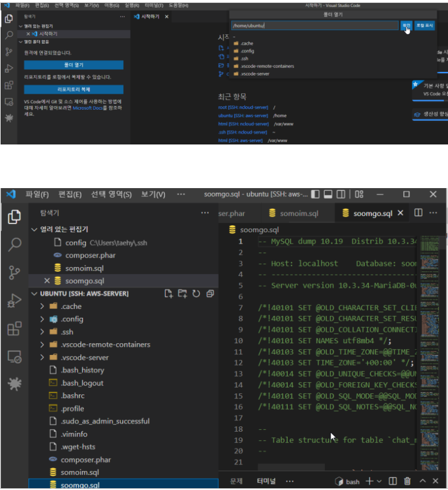This screenshot has width=448, height=490.
Task: Split the terminal panel
Action: (393, 481)
